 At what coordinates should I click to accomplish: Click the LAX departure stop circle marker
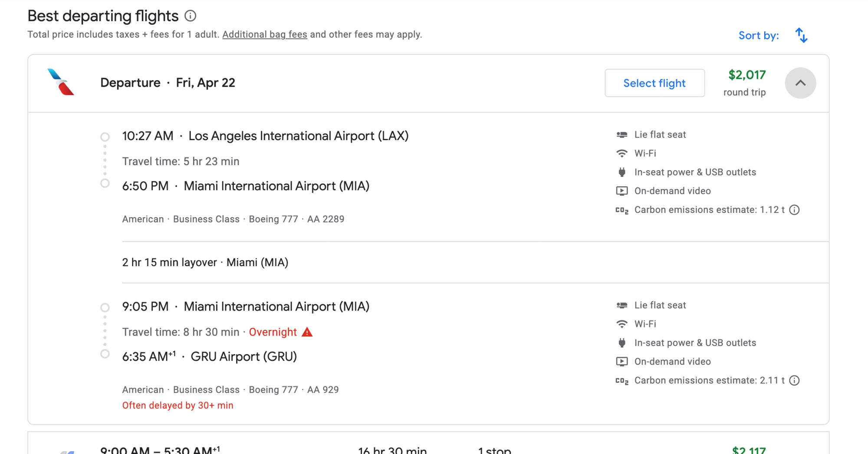105,137
